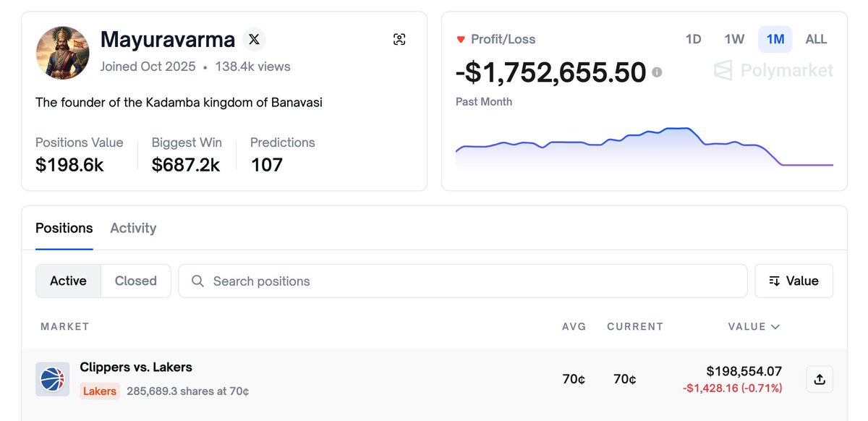This screenshot has width=868, height=421.
Task: Select the ALL time range
Action: 816,39
